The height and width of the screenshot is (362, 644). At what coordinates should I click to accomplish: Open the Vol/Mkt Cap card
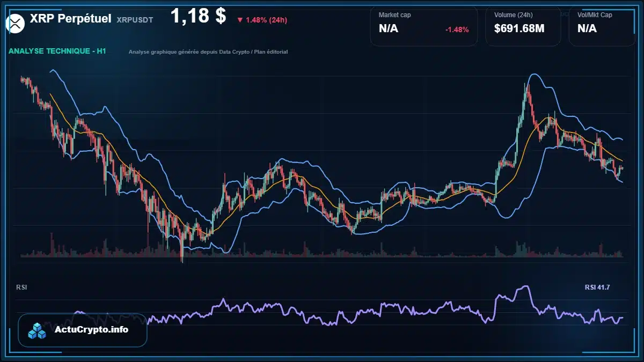pos(602,26)
